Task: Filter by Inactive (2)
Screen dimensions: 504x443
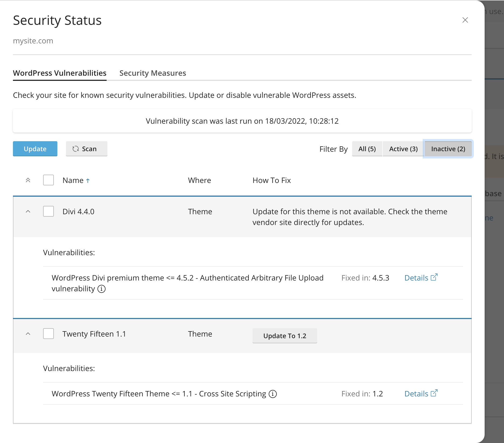Action: pos(448,149)
